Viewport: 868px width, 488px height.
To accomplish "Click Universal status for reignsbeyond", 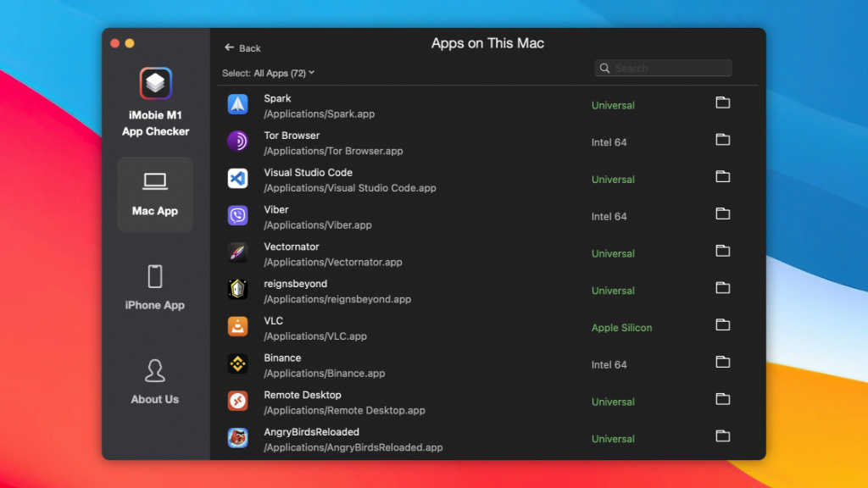I will coord(613,291).
